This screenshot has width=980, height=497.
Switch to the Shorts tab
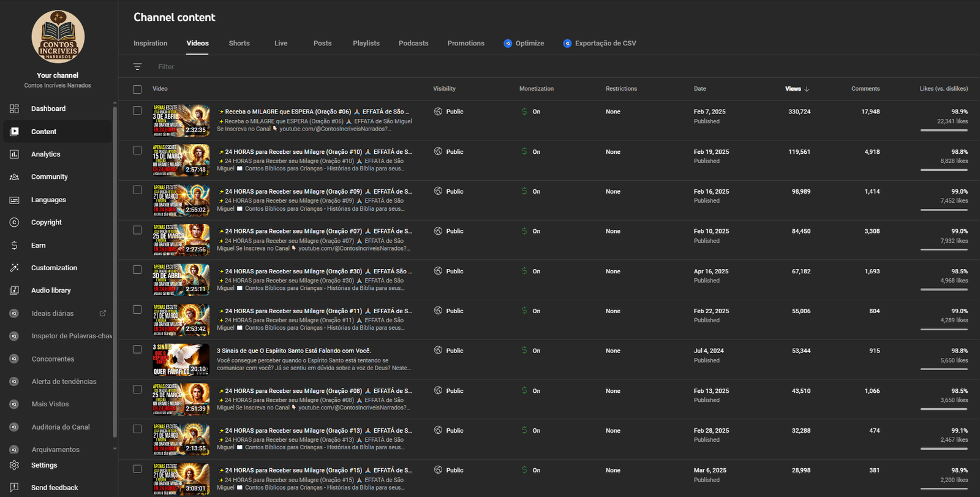239,44
